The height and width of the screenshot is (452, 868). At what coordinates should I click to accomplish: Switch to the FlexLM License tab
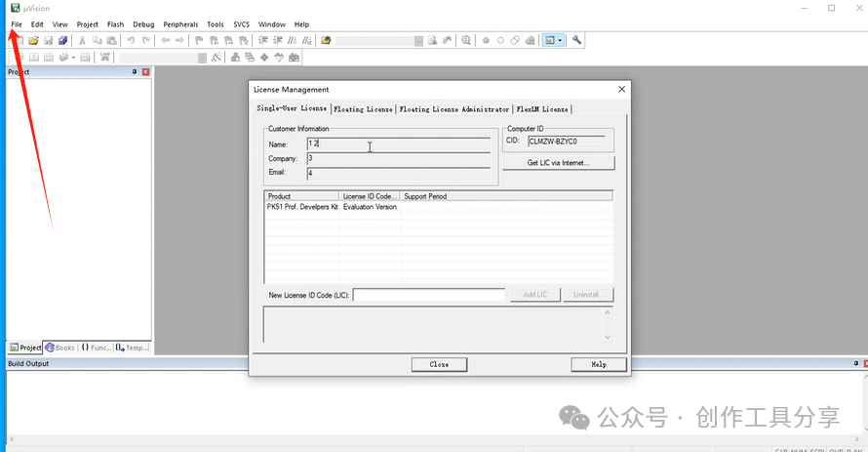tap(542, 109)
